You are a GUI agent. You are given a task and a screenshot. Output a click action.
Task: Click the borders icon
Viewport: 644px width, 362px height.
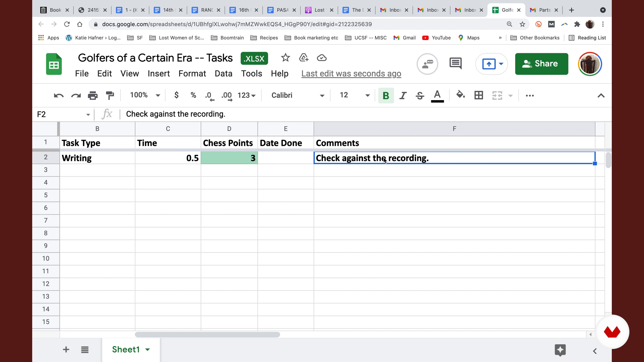click(478, 95)
